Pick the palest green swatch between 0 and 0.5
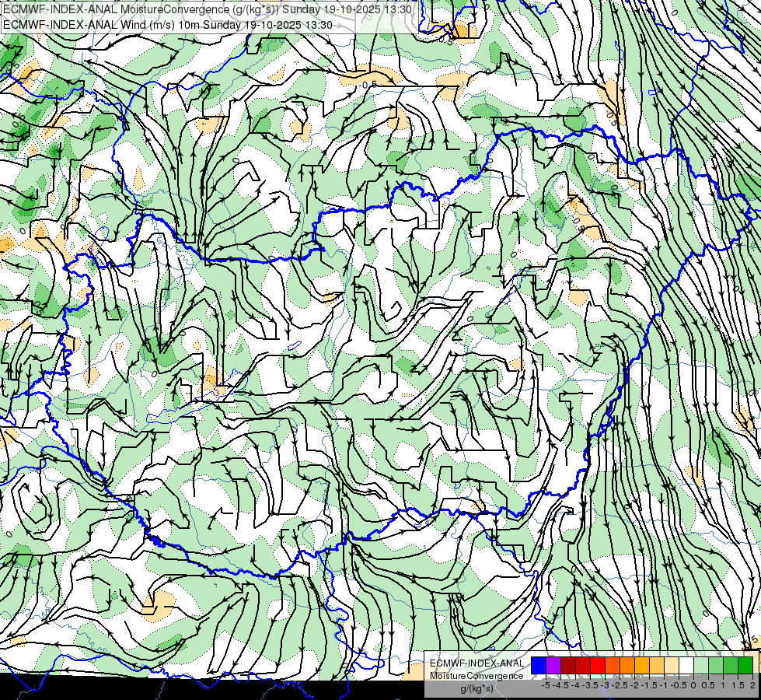The width and height of the screenshot is (761, 700). click(x=701, y=665)
